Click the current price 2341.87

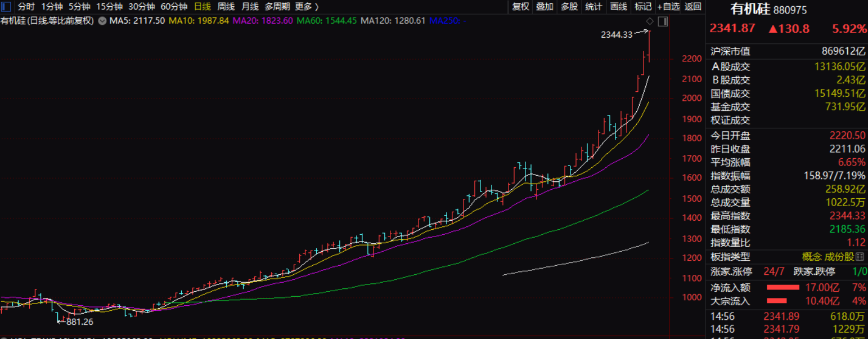(x=732, y=29)
